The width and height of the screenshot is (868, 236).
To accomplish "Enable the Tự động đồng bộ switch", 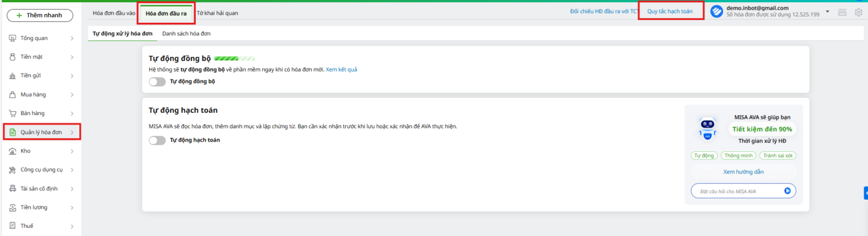I will (157, 82).
